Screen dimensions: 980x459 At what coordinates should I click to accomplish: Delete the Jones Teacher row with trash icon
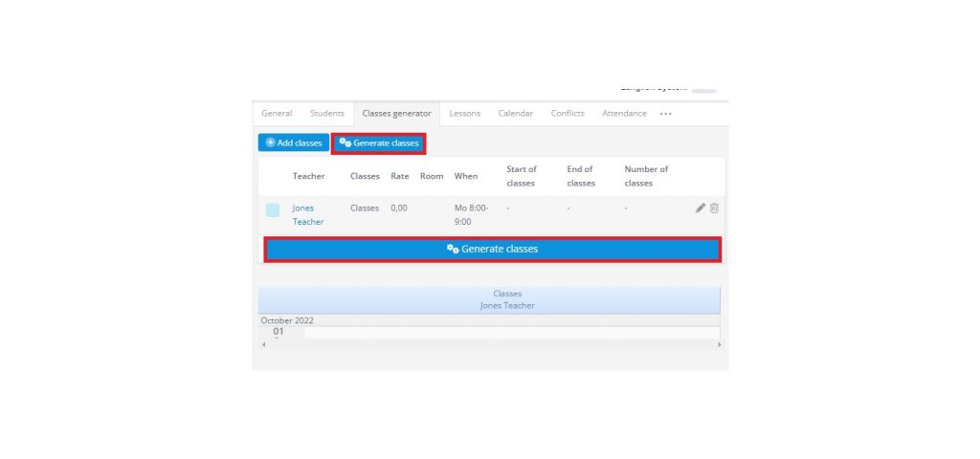coord(714,208)
